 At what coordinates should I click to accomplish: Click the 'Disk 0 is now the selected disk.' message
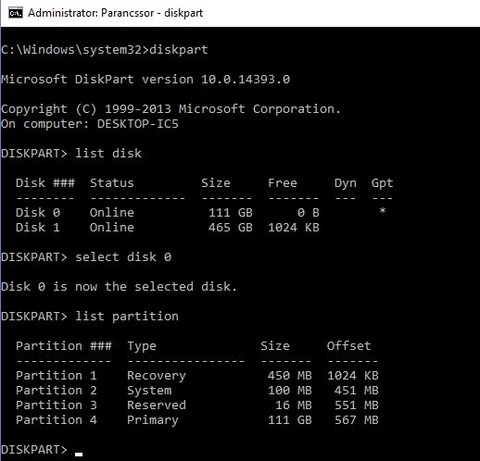click(x=119, y=287)
